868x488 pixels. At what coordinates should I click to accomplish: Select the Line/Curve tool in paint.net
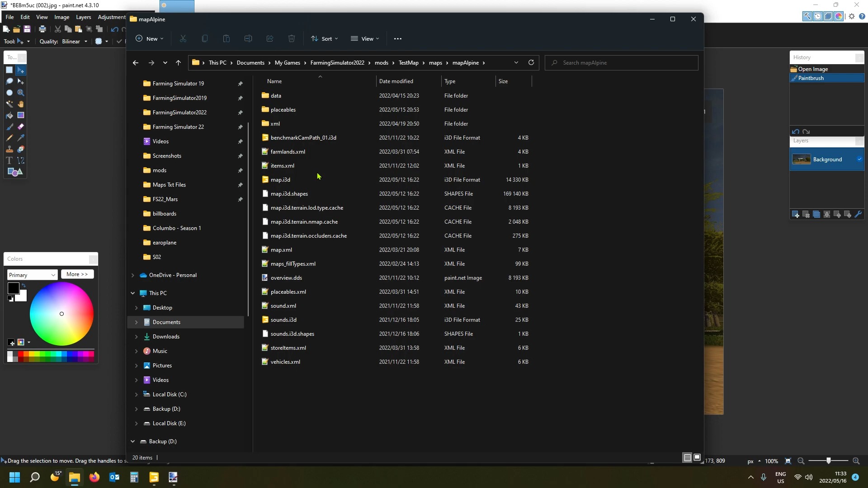[x=20, y=160]
